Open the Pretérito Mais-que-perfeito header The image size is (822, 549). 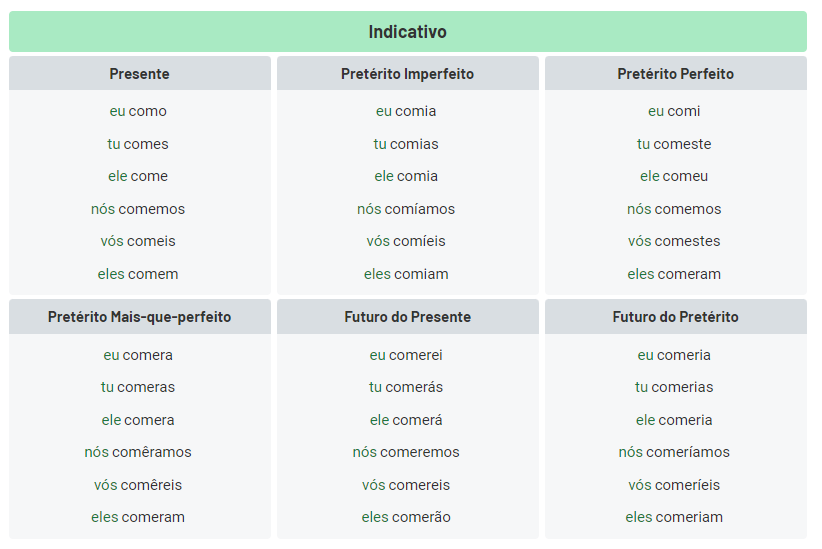click(x=139, y=317)
